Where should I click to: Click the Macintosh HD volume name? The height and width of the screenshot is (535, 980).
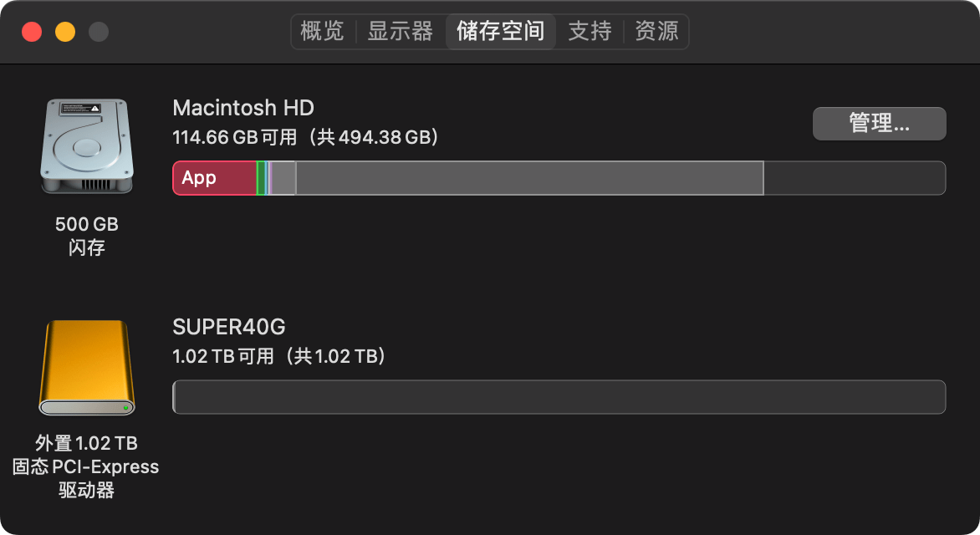[243, 108]
